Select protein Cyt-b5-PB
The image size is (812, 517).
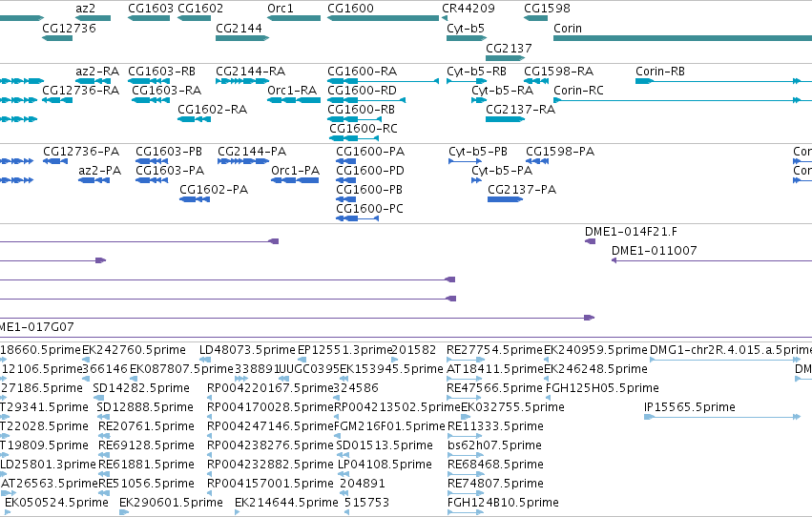click(465, 161)
